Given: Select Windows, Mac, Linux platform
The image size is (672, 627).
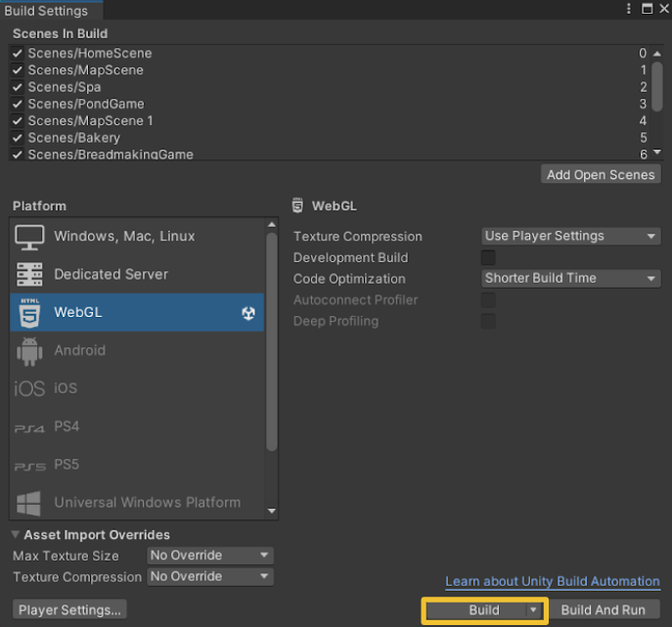Looking at the screenshot, I should coord(137,237).
